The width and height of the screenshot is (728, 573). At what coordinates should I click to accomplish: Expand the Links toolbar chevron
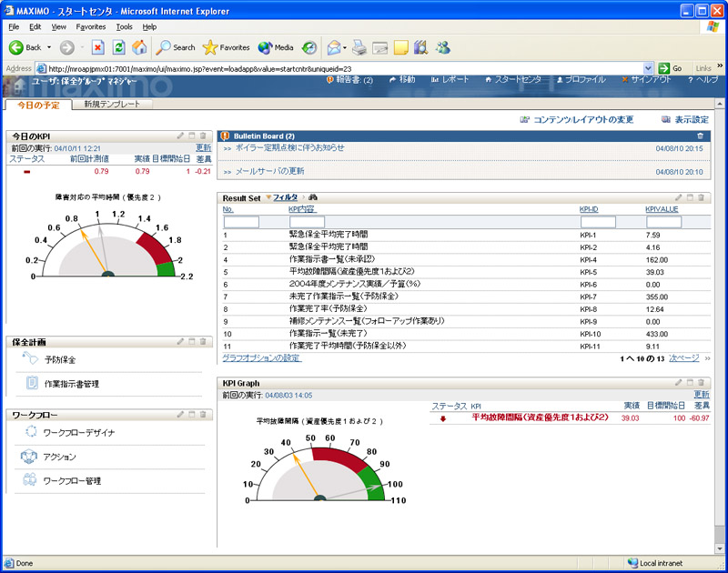point(720,65)
